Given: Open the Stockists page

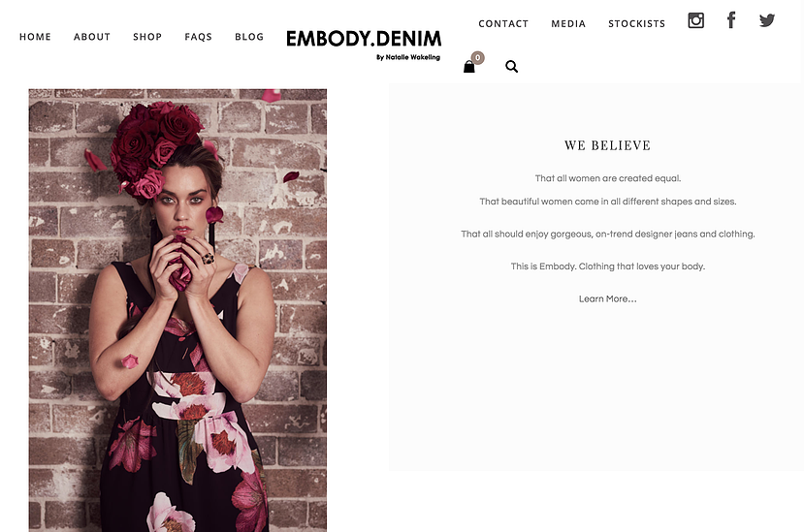Looking at the screenshot, I should tap(637, 23).
